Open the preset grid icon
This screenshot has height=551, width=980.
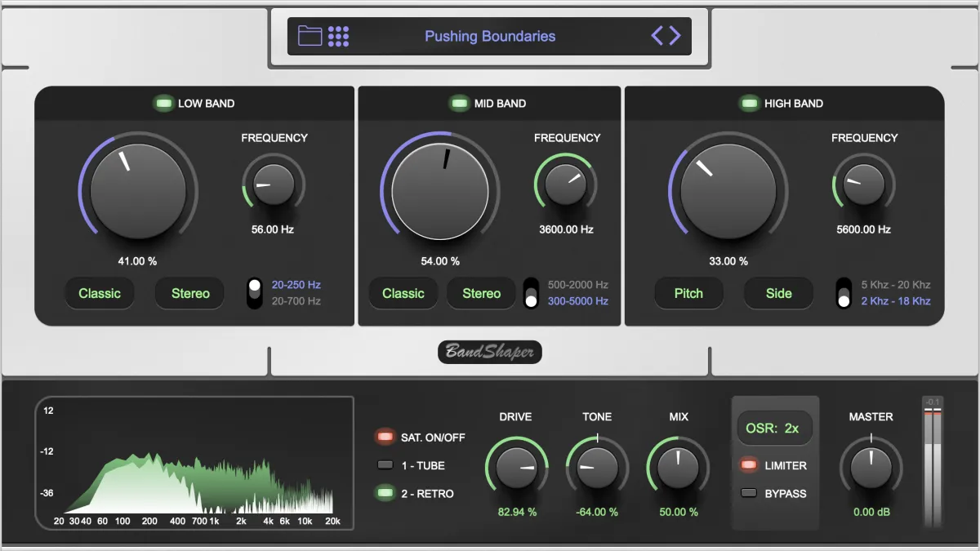[x=339, y=36]
